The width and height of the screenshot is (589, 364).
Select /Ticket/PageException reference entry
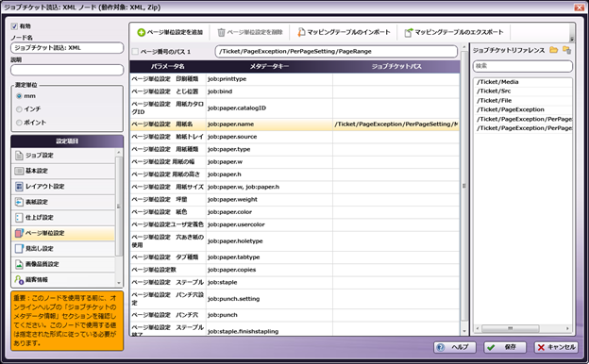click(x=522, y=109)
